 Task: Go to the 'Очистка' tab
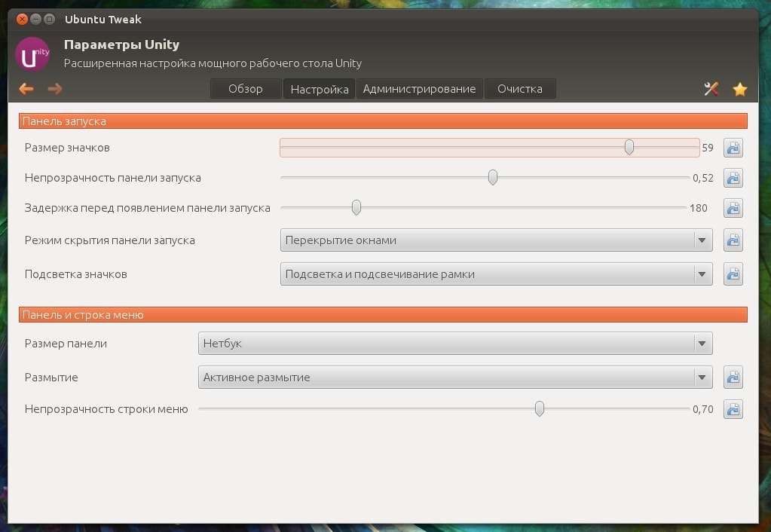click(x=520, y=89)
